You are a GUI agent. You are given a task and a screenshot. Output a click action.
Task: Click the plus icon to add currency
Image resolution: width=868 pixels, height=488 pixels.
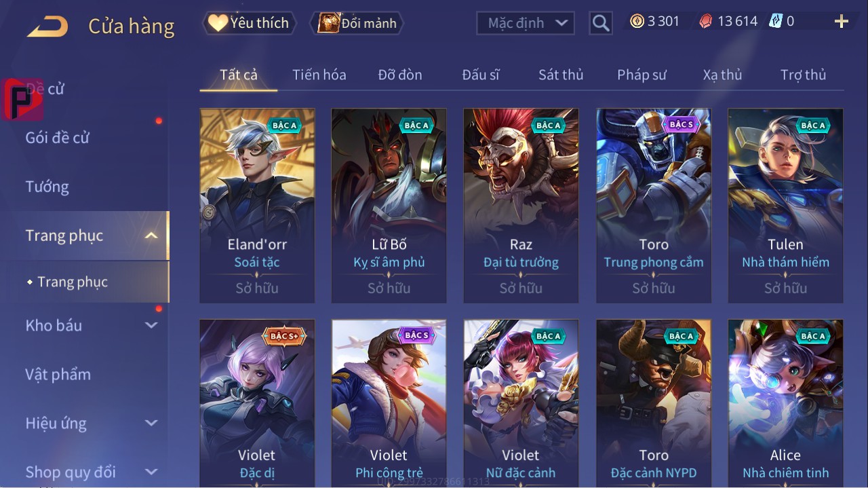click(842, 22)
